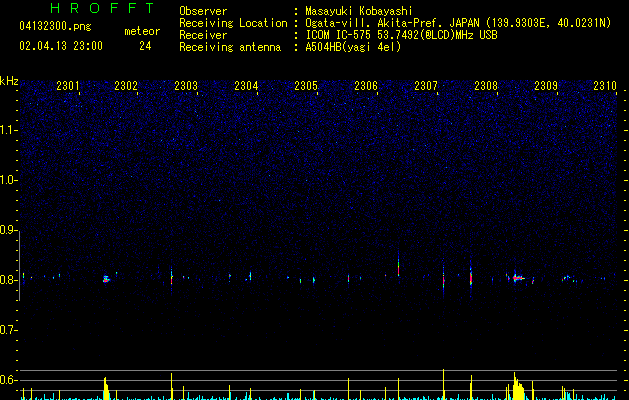Image resolution: width=629 pixels, height=400 pixels.
Task: Click the 0.9 kHz axis label
Action: point(8,230)
